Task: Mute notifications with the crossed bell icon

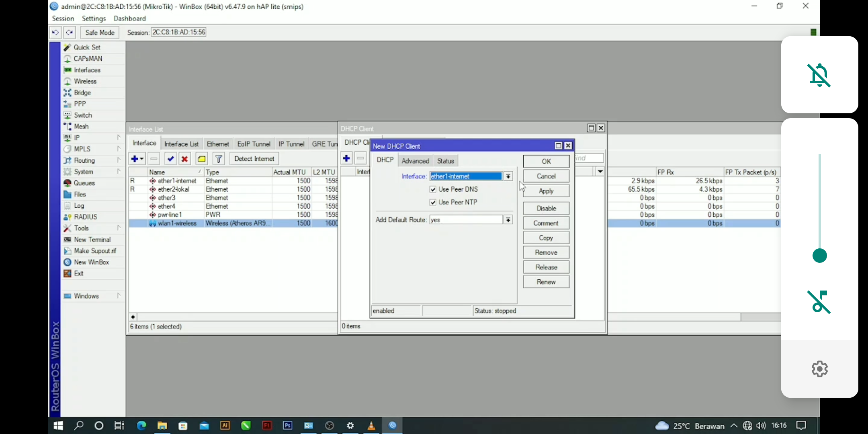Action: (x=819, y=75)
